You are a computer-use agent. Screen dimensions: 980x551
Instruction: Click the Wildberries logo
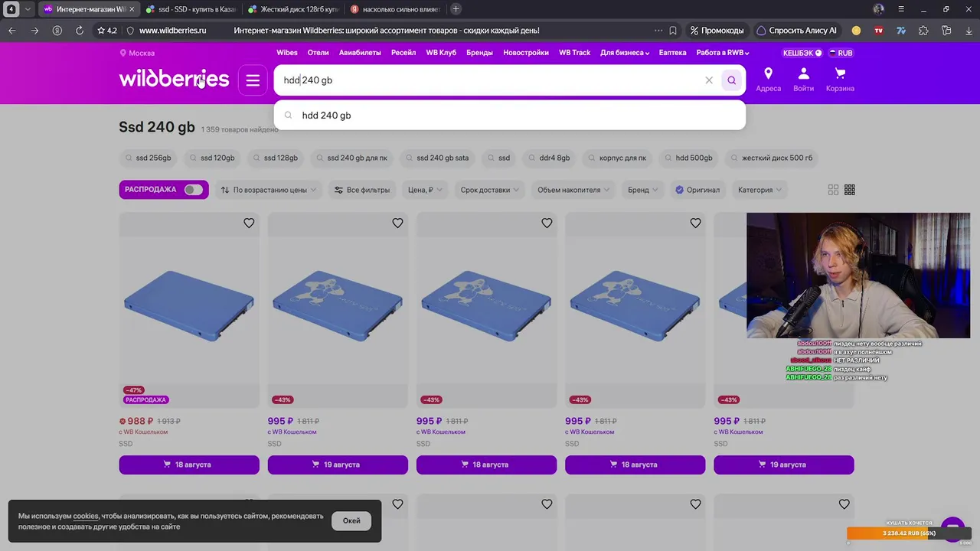(x=174, y=80)
